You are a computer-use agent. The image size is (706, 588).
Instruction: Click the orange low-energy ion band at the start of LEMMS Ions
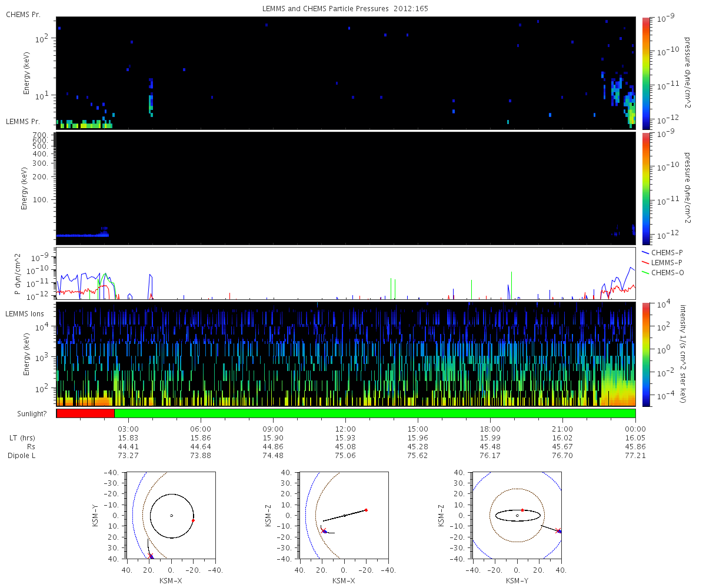pos(85,401)
